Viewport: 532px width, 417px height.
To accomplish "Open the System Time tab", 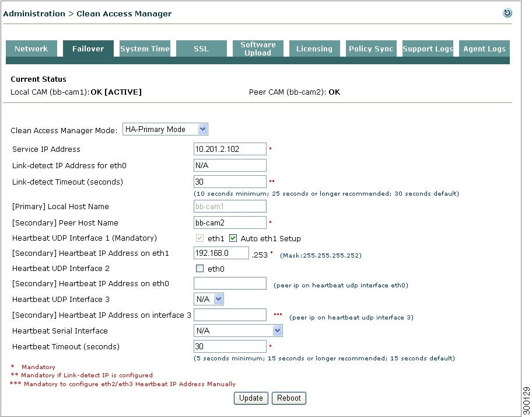I will click(145, 48).
